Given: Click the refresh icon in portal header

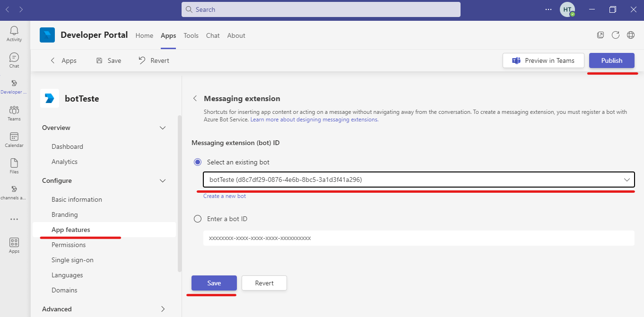Looking at the screenshot, I should (x=616, y=35).
